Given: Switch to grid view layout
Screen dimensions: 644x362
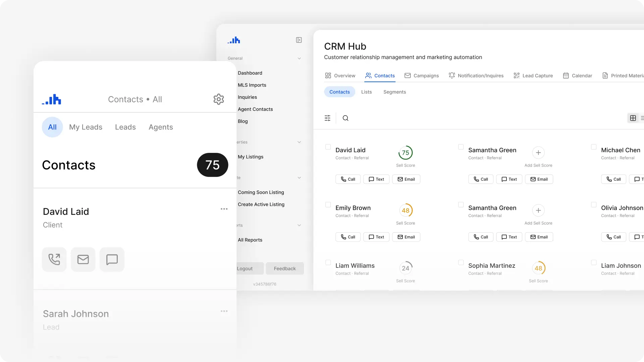Looking at the screenshot, I should pyautogui.click(x=633, y=118).
